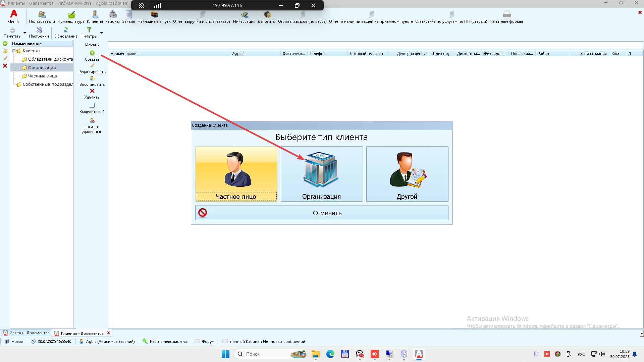Open Накладные в пути
The width and height of the screenshot is (644, 362).
(x=154, y=17)
